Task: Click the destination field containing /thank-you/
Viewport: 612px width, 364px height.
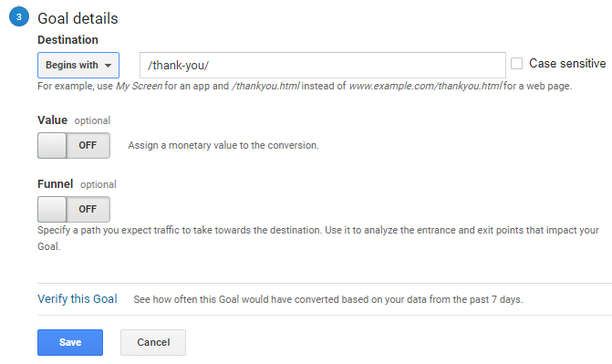Action: (x=322, y=65)
